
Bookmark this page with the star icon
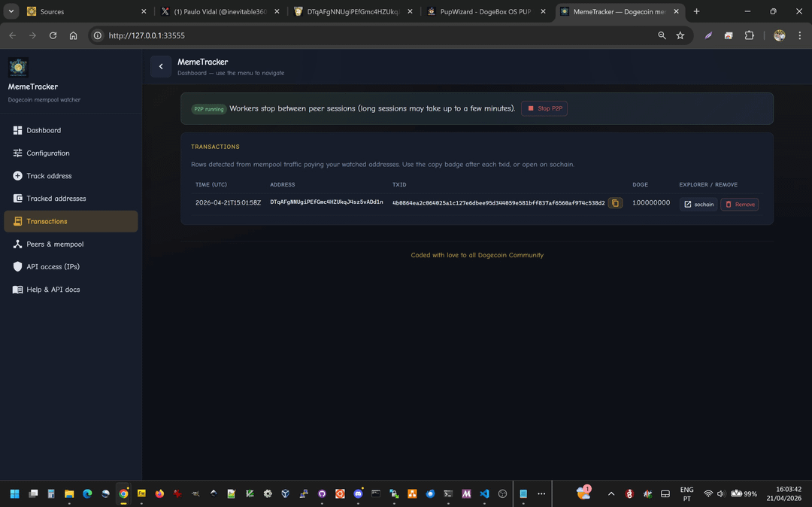(680, 35)
